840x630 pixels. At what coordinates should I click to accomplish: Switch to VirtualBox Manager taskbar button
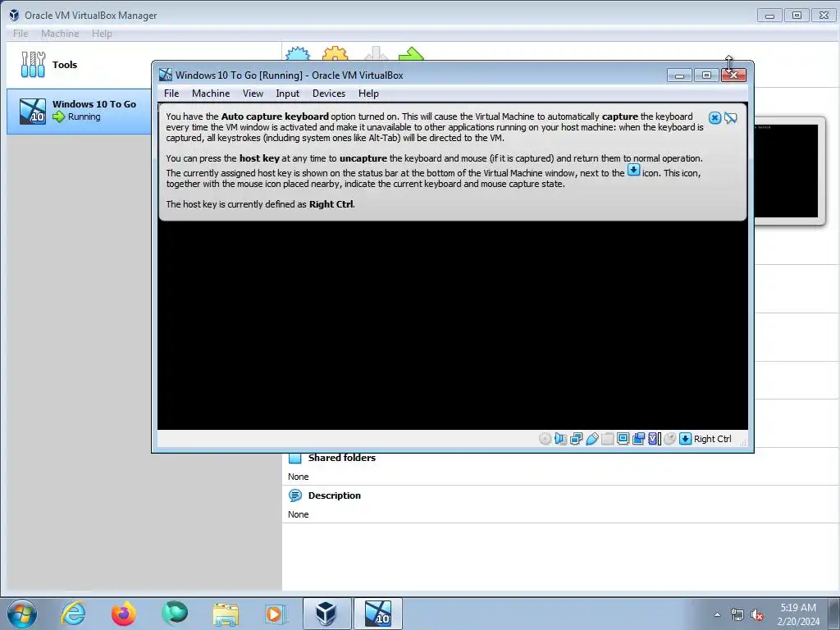[326, 614]
